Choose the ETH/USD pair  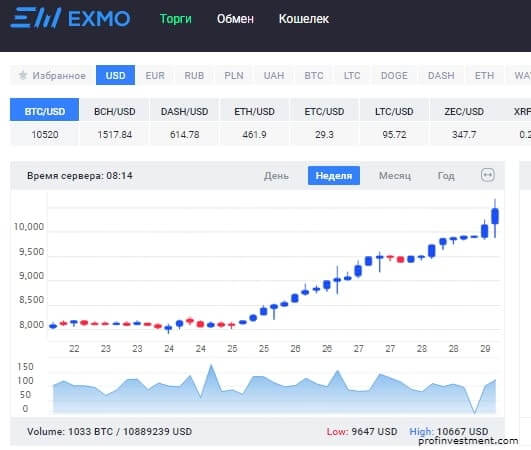click(x=255, y=111)
